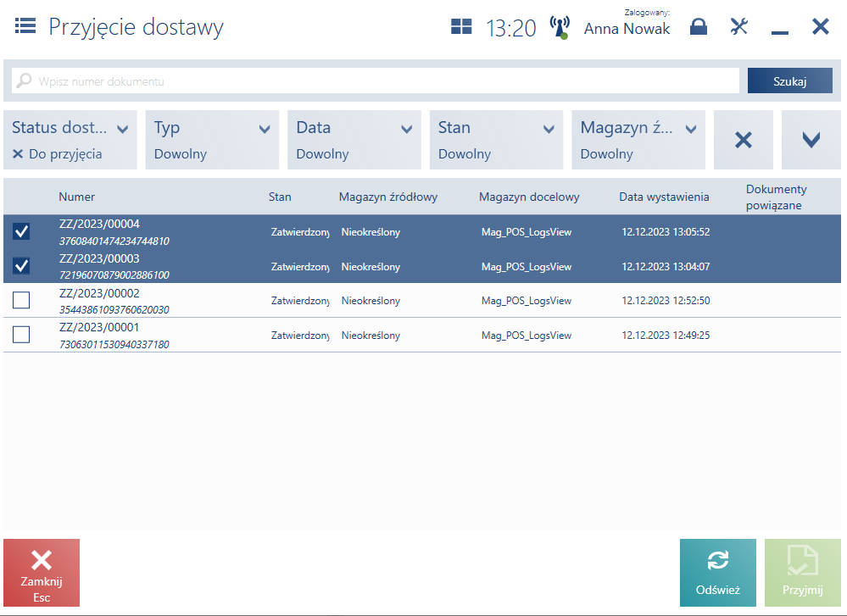Click code 35443861093760620030
This screenshot has width=847, height=616.
pos(114,310)
